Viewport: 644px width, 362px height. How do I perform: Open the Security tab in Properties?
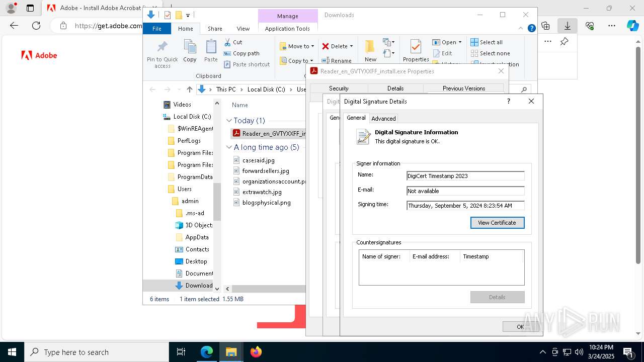click(x=339, y=88)
